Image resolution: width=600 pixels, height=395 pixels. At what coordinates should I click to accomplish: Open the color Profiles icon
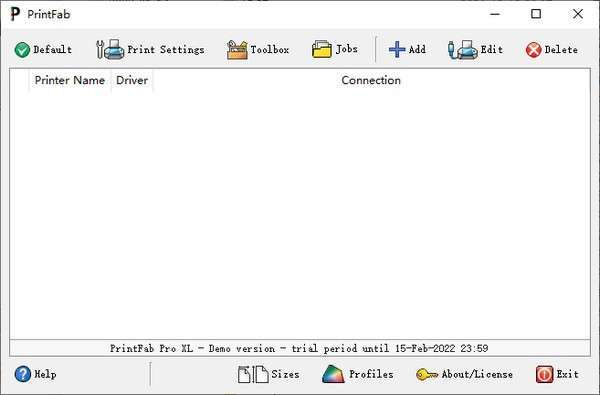[x=333, y=374]
